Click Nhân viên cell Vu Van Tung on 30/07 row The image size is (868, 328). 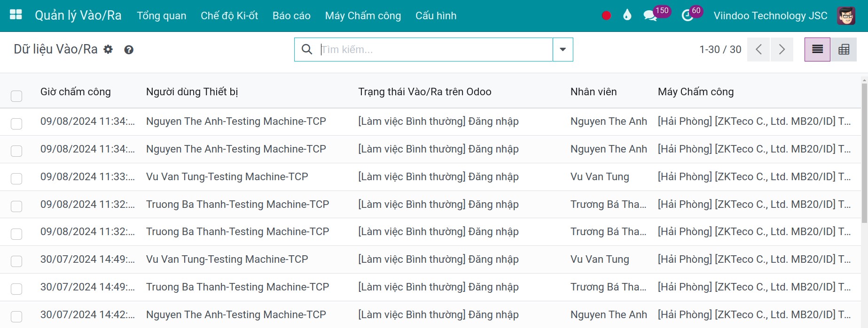600,259
